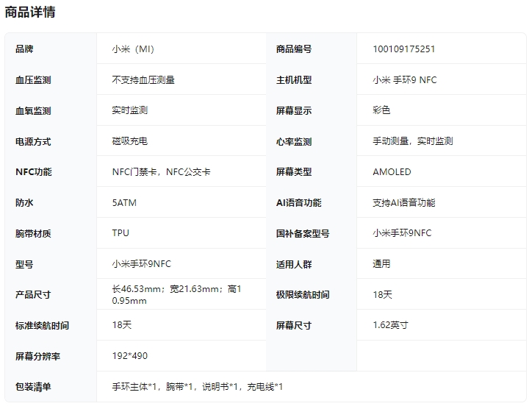The width and height of the screenshot is (532, 409).
Task: Select the 国补备案型号 label
Action: [303, 234]
